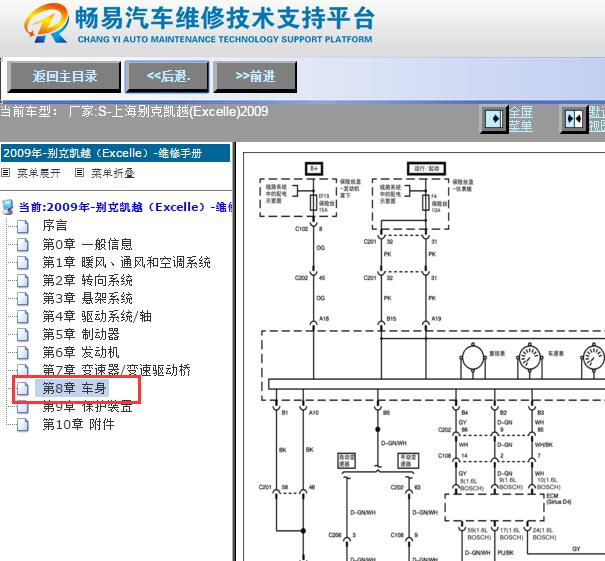Click the default view icon

tap(574, 119)
